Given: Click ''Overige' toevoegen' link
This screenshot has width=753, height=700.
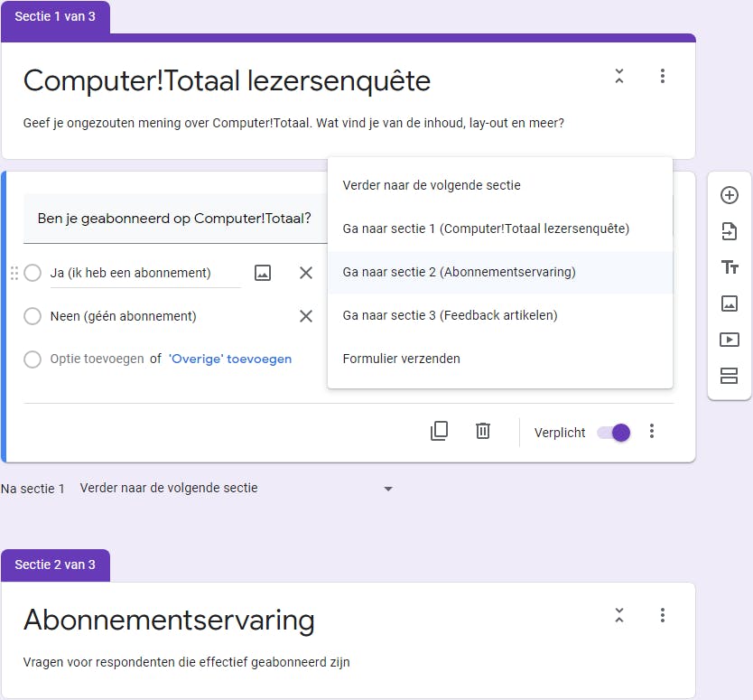Looking at the screenshot, I should pyautogui.click(x=230, y=359).
